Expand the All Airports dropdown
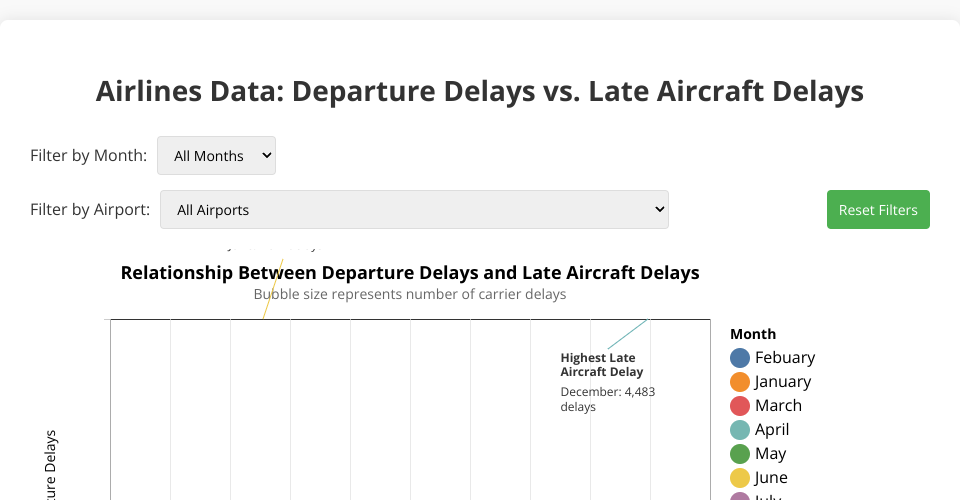Viewport: 960px width, 500px height. [414, 210]
